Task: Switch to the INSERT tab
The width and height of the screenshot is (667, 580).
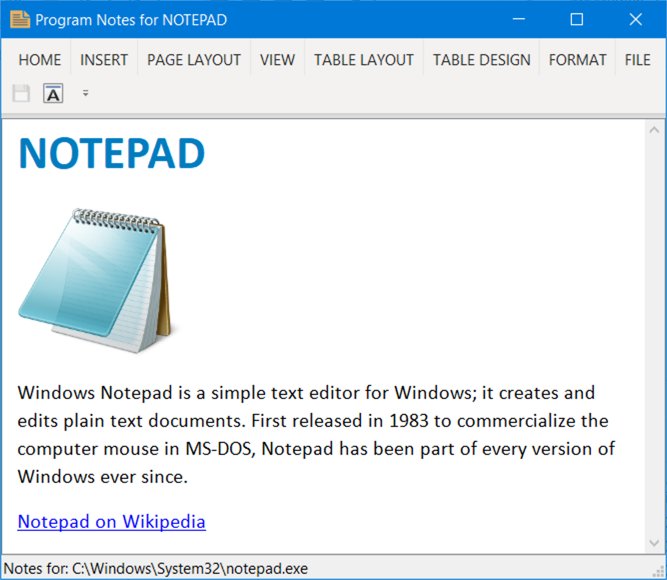Action: pos(104,60)
